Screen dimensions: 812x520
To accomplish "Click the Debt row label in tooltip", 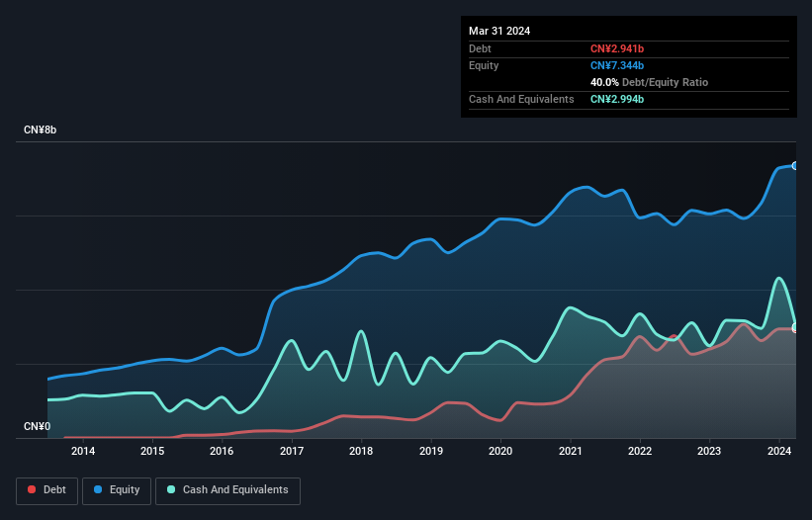I will point(480,48).
